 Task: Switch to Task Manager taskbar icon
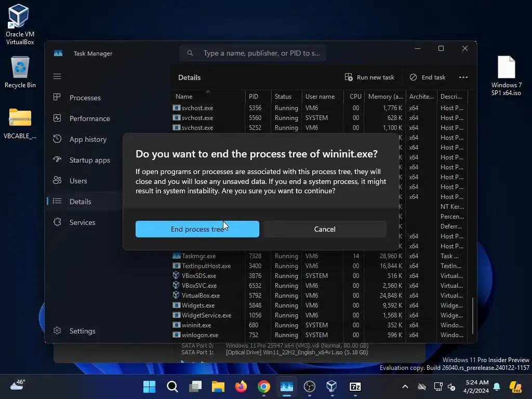click(x=287, y=387)
